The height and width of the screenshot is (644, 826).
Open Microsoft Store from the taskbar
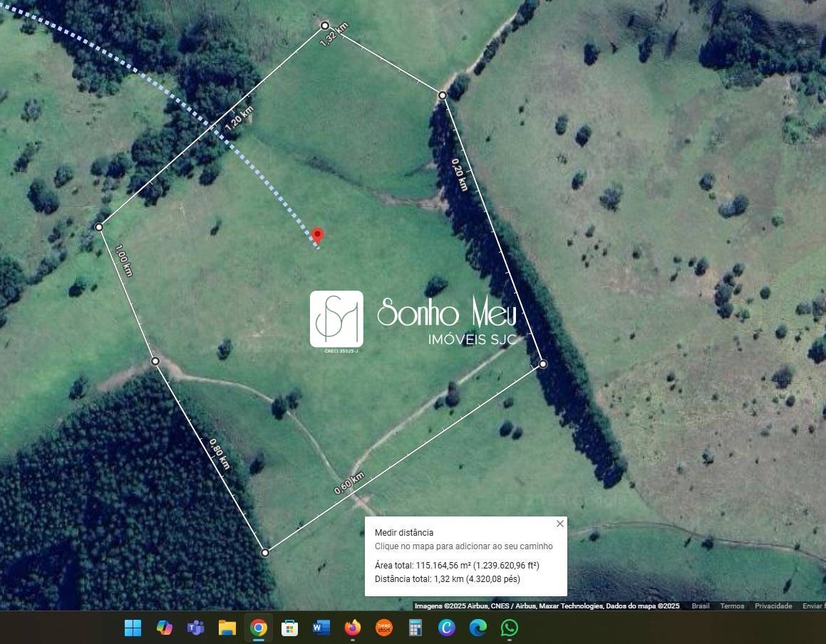point(289,628)
